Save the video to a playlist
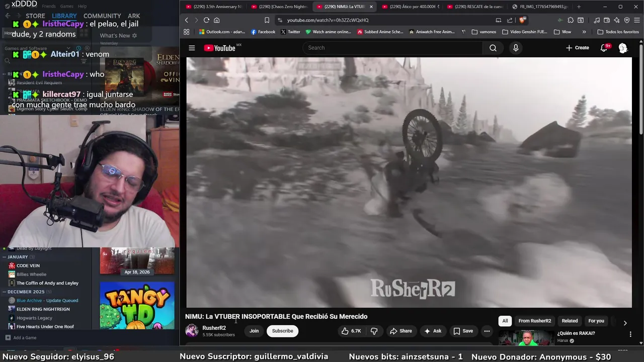This screenshot has width=644, height=362. tap(463, 331)
